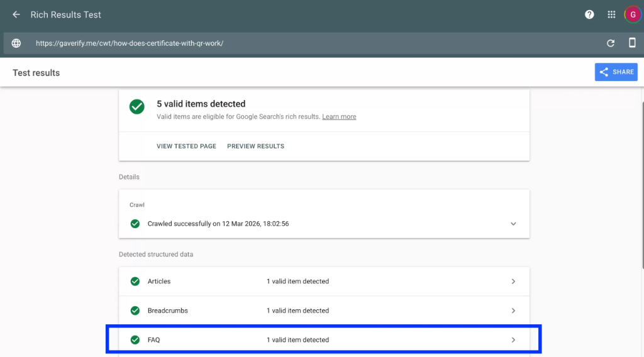Open Breadcrumbs row chevron
Image resolution: width=644 pixels, height=357 pixels.
(513, 310)
